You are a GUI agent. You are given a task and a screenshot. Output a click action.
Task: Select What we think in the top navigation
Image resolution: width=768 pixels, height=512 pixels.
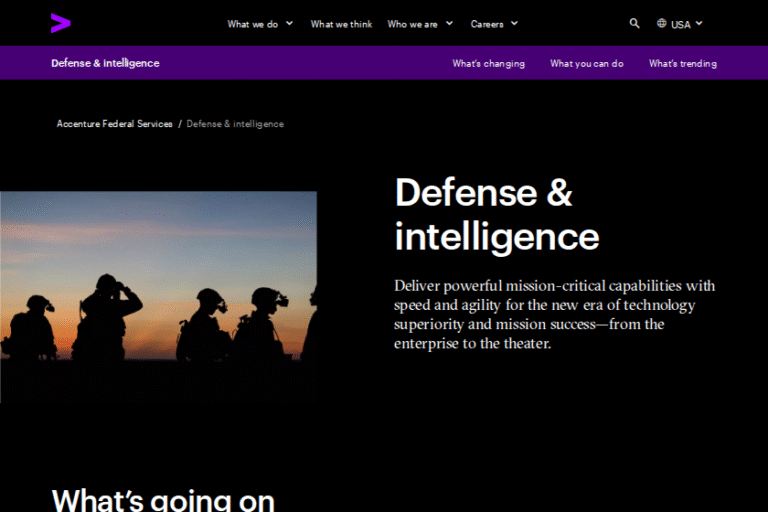point(341,24)
